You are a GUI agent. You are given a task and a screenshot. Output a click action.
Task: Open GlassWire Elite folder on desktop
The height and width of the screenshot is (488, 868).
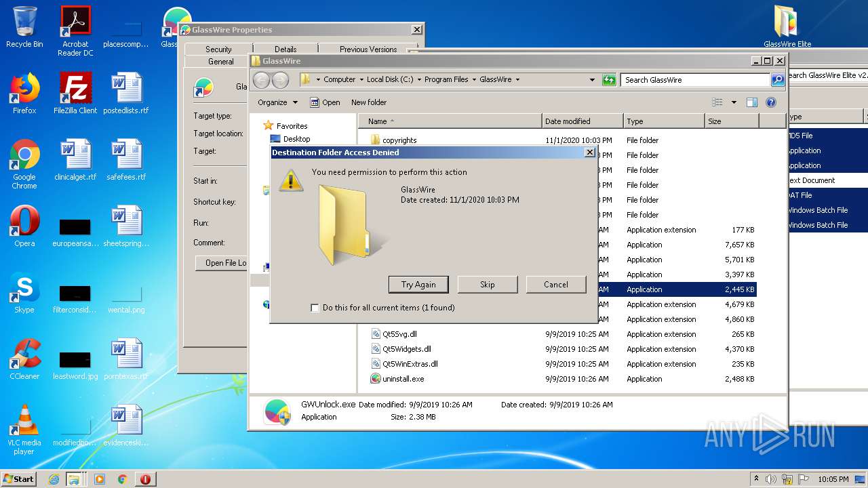point(787,27)
